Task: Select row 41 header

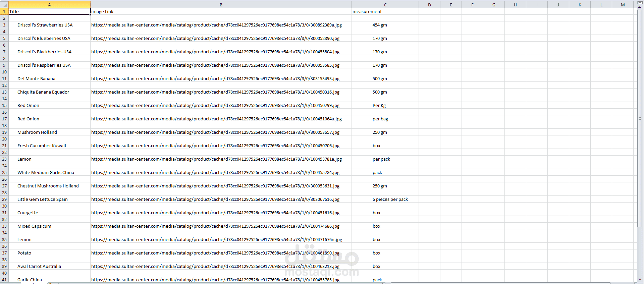Action: [4, 280]
